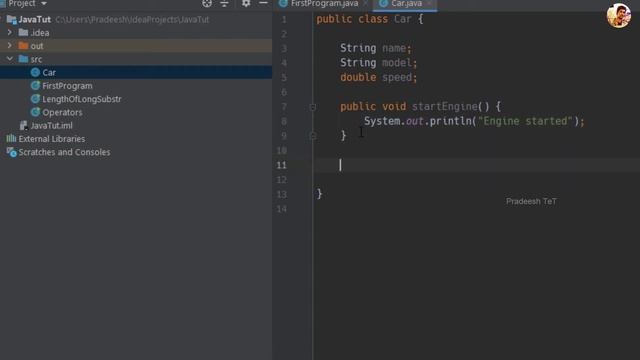The width and height of the screenshot is (640, 360).
Task: Click the locate/select opened file icon
Action: click(x=207, y=3)
